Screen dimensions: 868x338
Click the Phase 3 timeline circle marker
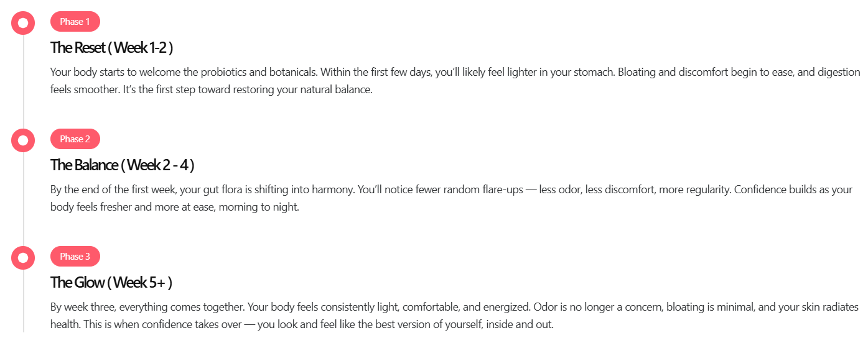(x=23, y=258)
